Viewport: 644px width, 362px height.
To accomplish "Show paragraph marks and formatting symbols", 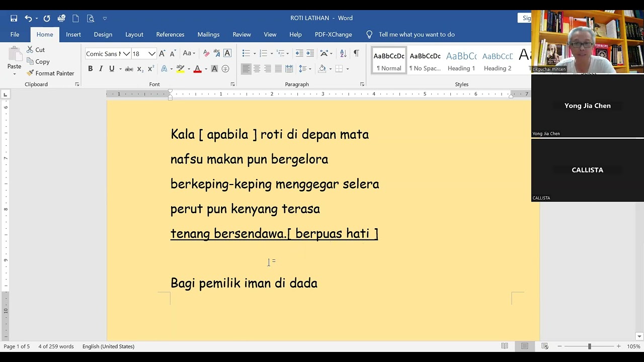I will coord(356,53).
